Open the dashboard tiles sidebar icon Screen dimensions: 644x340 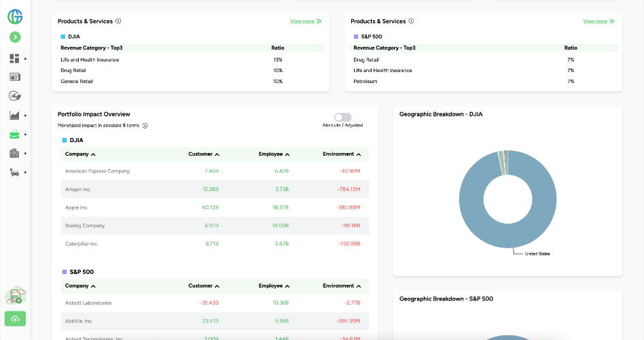pos(14,58)
